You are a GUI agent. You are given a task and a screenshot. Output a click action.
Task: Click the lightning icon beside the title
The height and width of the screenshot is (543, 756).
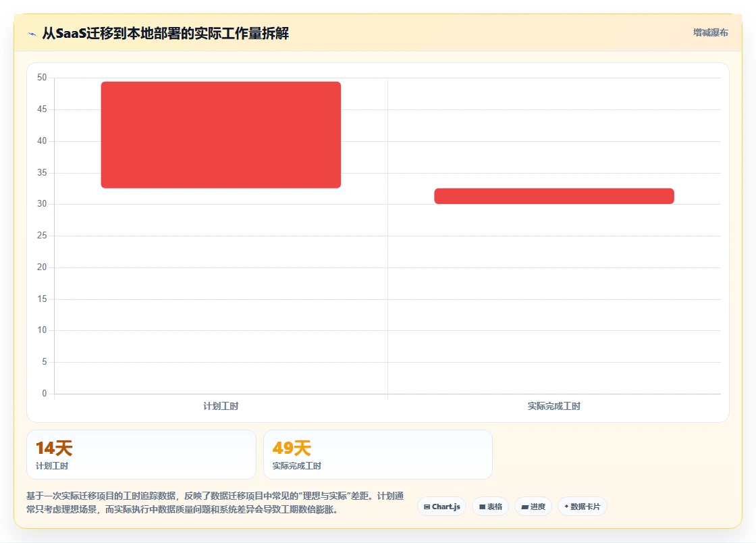[32, 34]
